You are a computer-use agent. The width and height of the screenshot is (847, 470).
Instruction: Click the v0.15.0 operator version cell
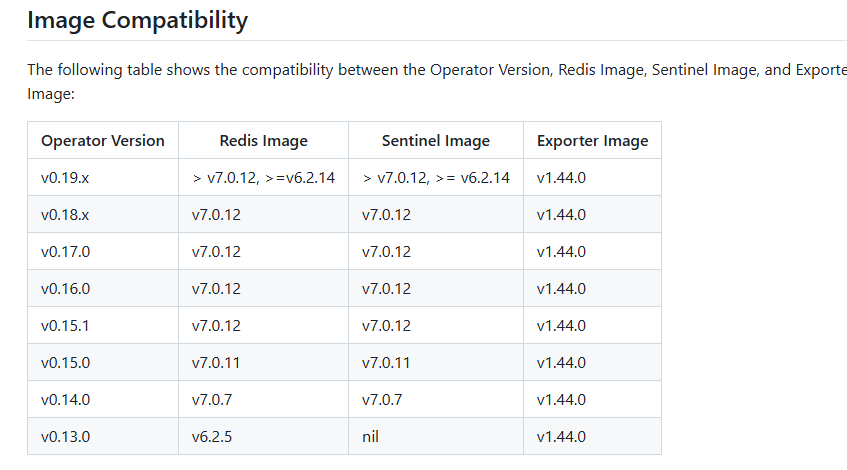[x=103, y=362]
